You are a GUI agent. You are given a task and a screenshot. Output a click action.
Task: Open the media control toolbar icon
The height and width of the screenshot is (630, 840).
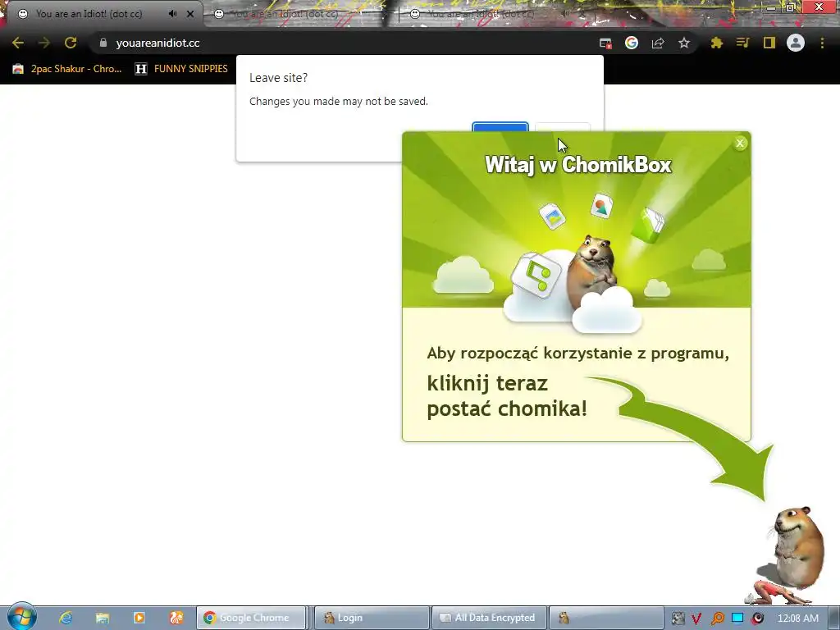tap(742, 43)
